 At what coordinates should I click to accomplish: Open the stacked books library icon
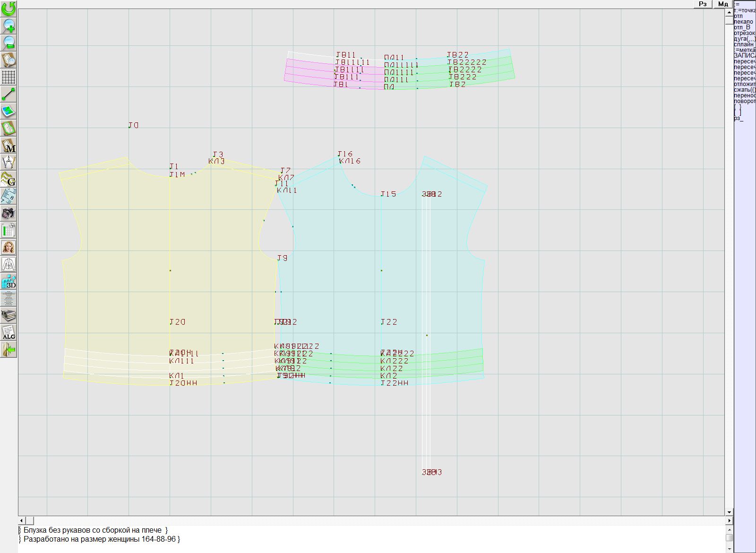[x=9, y=315]
